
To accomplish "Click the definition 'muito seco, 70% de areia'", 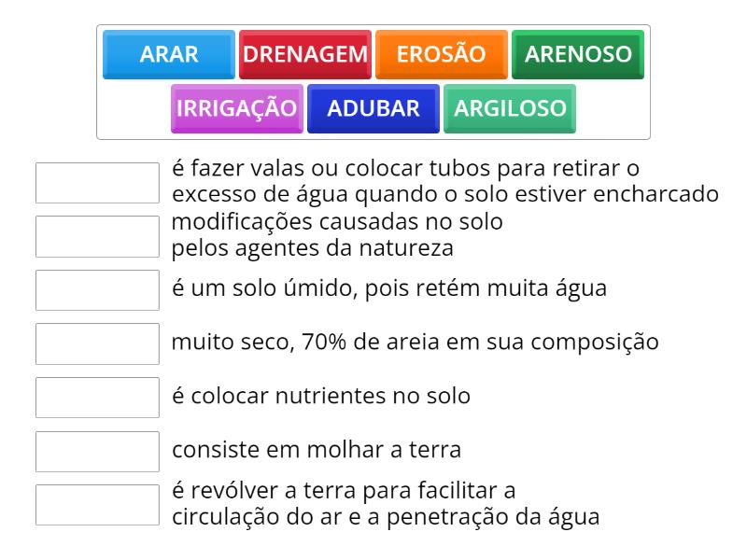I will pyautogui.click(x=415, y=342).
